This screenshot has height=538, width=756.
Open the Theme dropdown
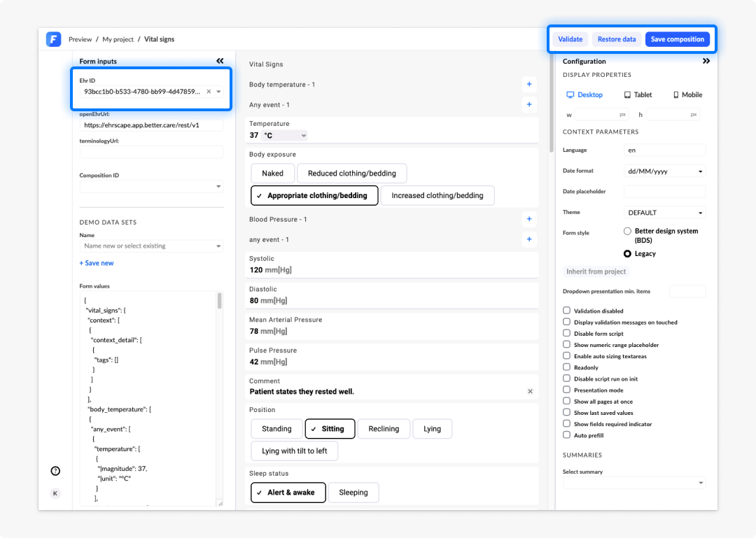[x=664, y=213]
